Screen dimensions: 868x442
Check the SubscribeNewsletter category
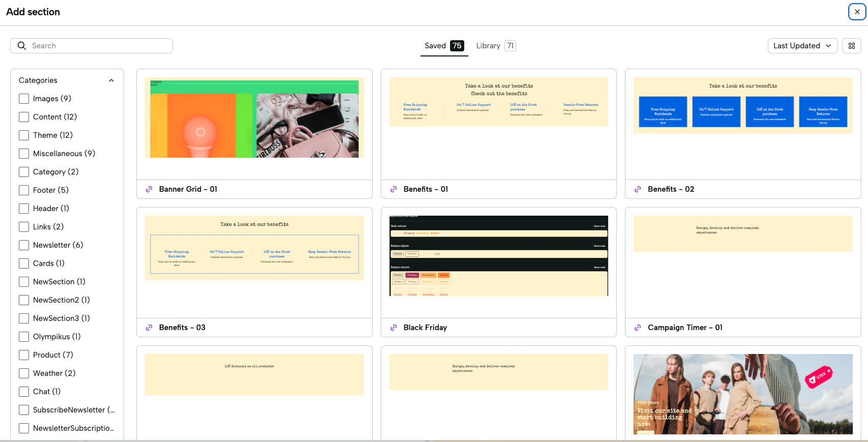(24, 410)
